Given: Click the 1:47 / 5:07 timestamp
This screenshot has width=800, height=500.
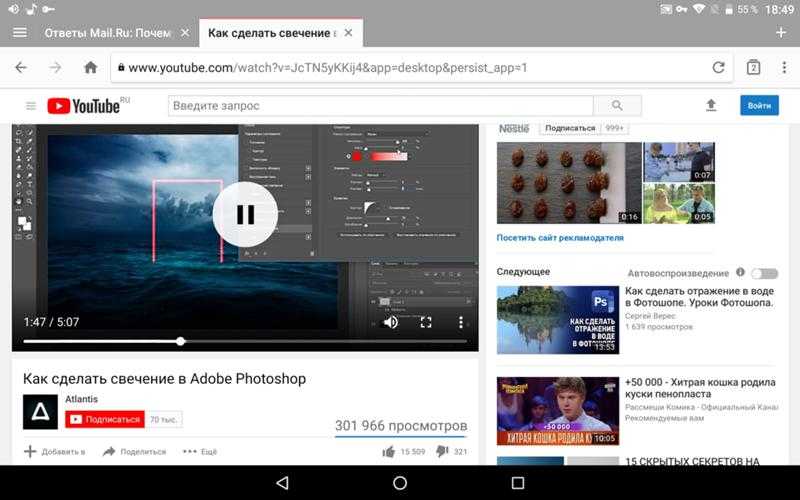Looking at the screenshot, I should click(51, 322).
